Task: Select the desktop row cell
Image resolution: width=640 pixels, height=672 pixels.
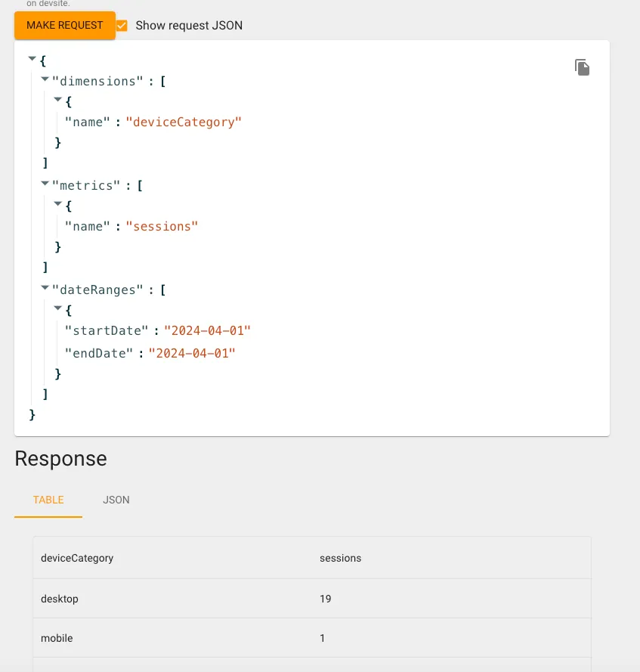Action: pyautogui.click(x=60, y=599)
